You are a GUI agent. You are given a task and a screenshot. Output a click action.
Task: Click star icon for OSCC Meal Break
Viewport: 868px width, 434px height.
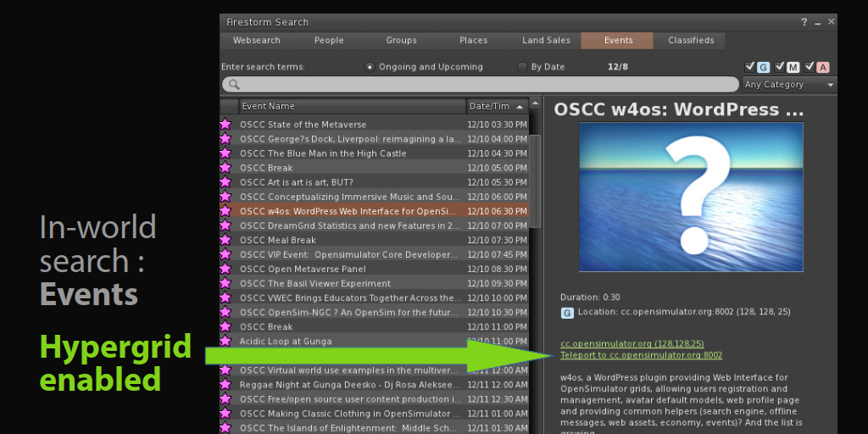[225, 239]
